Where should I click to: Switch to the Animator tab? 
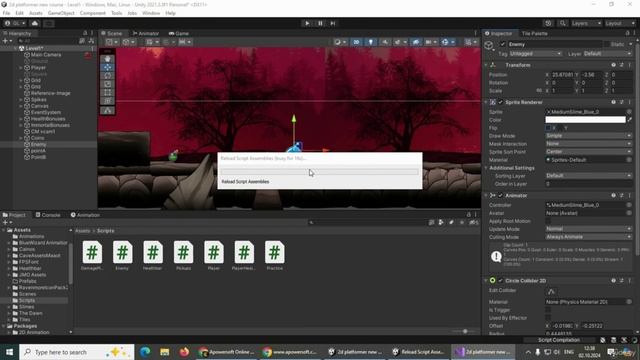point(146,33)
